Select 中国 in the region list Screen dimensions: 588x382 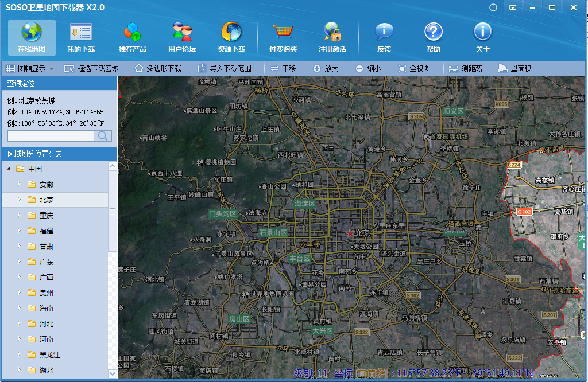[35, 169]
